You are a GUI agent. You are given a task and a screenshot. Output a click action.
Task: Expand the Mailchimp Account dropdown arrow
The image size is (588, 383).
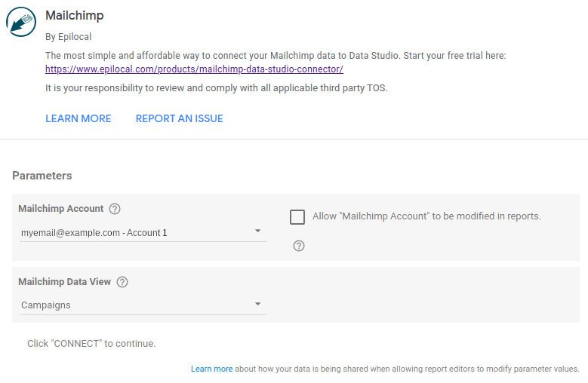pyautogui.click(x=257, y=231)
